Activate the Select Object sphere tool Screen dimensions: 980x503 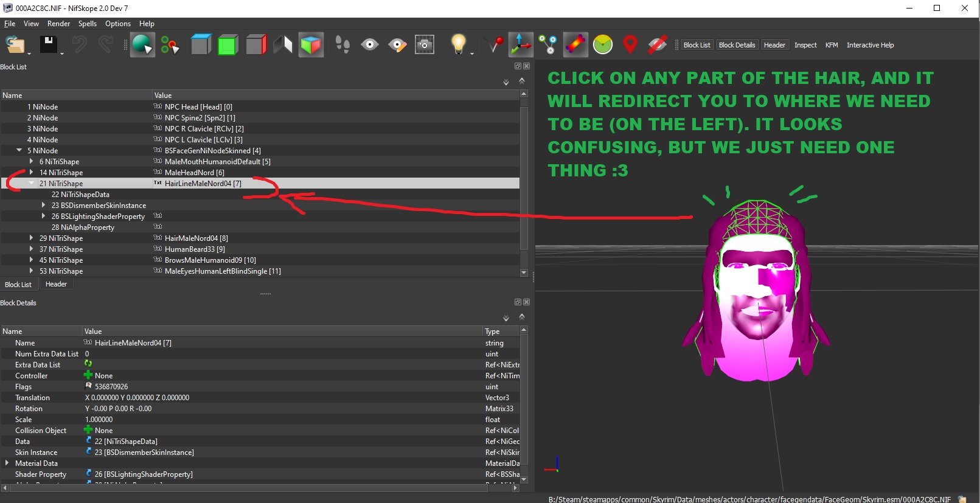142,45
